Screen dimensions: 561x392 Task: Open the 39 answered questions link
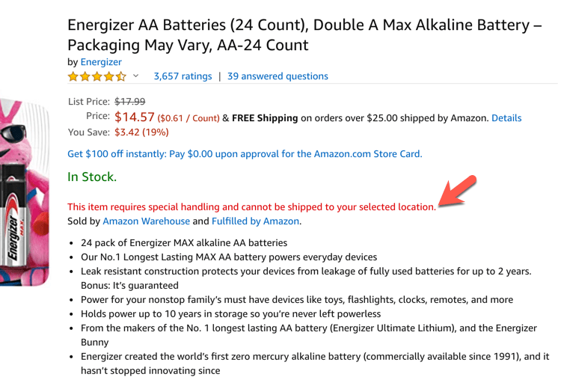(278, 76)
